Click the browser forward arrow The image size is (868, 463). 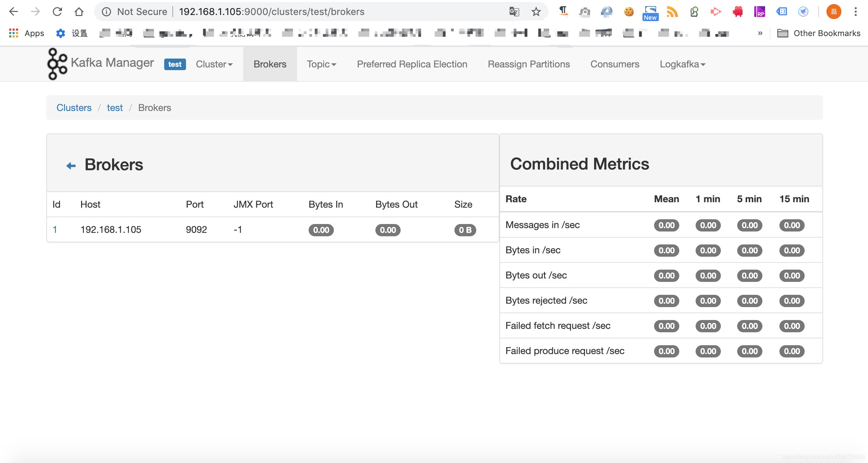coord(35,12)
